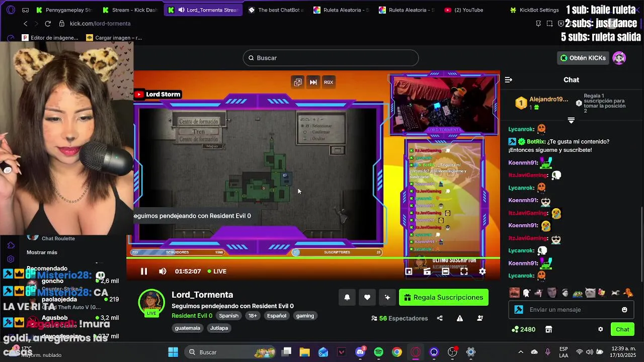Open mini-player mode icon in player controls
Viewport: 644px width, 362px height.
409,271
